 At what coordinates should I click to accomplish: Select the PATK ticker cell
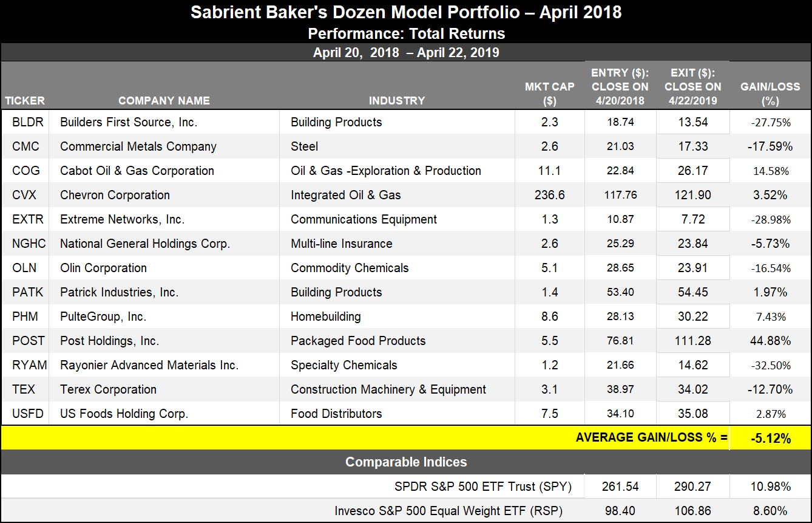28,292
